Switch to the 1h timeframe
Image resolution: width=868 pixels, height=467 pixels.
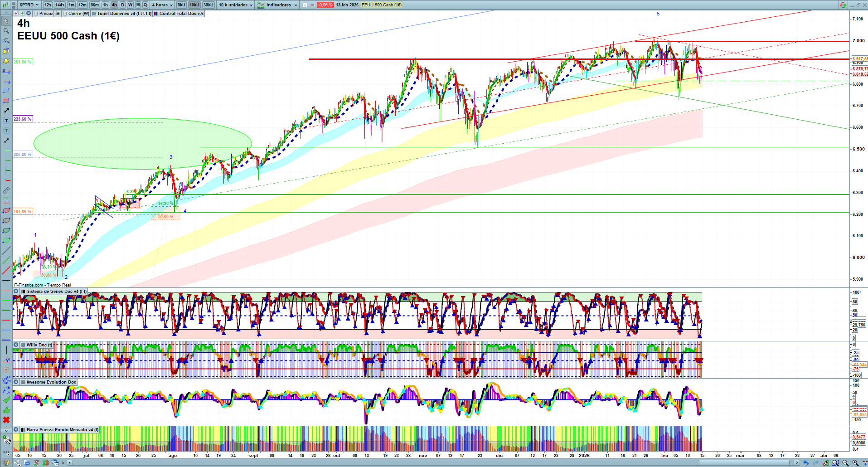[105, 5]
